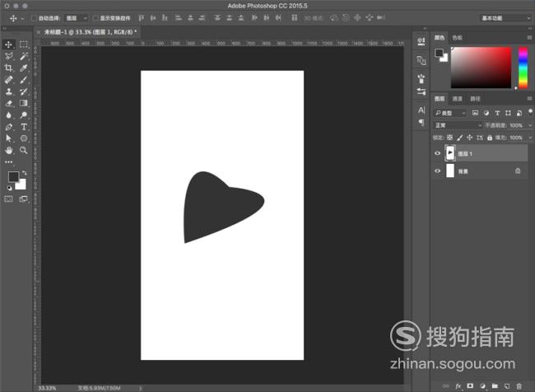Toggle lock all padlock in Layers panel
Image resolution: width=535 pixels, height=392 pixels.
(490, 138)
